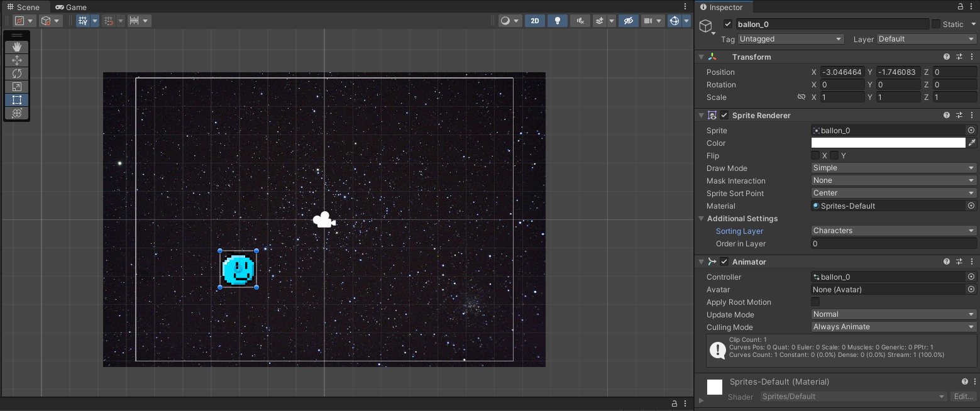Enable the Static checkbox

[x=936, y=24]
